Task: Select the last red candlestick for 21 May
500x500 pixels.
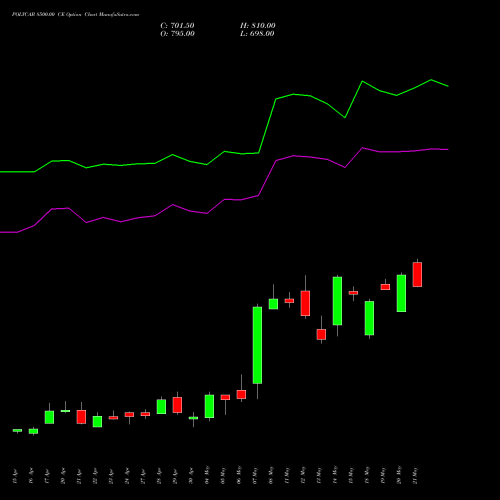Action: (x=417, y=274)
